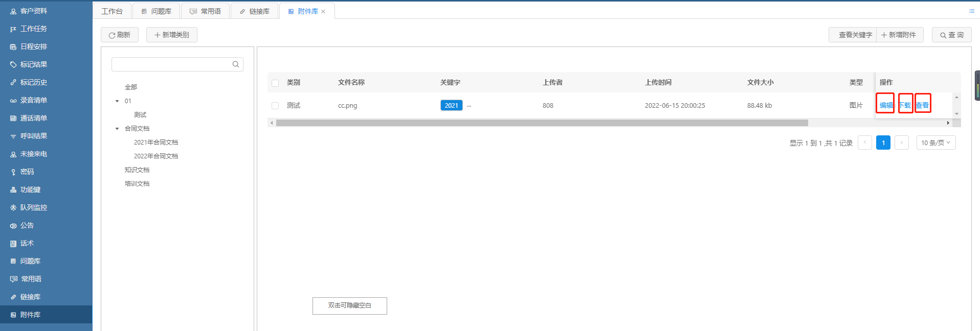
Task: Switch to the 常用语 tab
Action: pyautogui.click(x=205, y=11)
